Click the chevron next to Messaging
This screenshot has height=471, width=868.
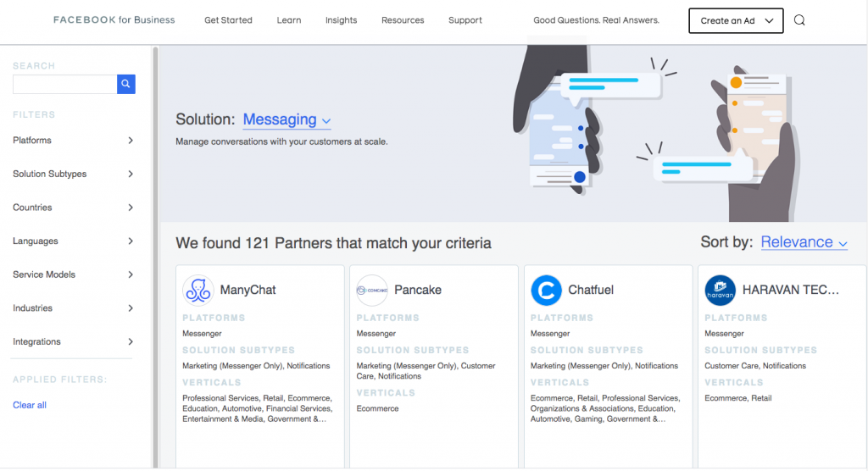pos(326,121)
